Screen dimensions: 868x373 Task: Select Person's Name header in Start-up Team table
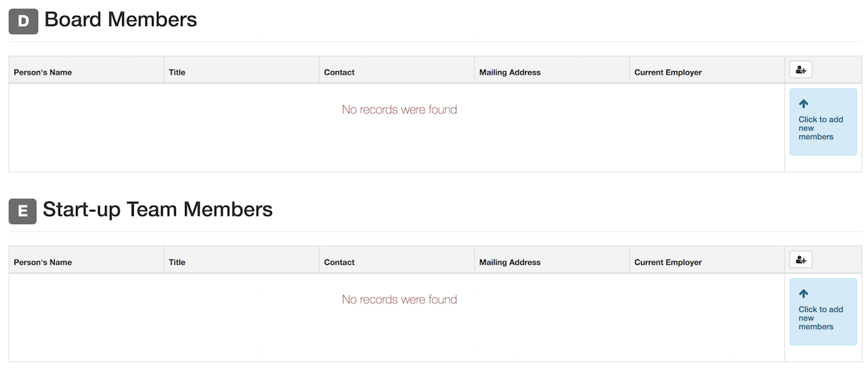[x=43, y=262]
